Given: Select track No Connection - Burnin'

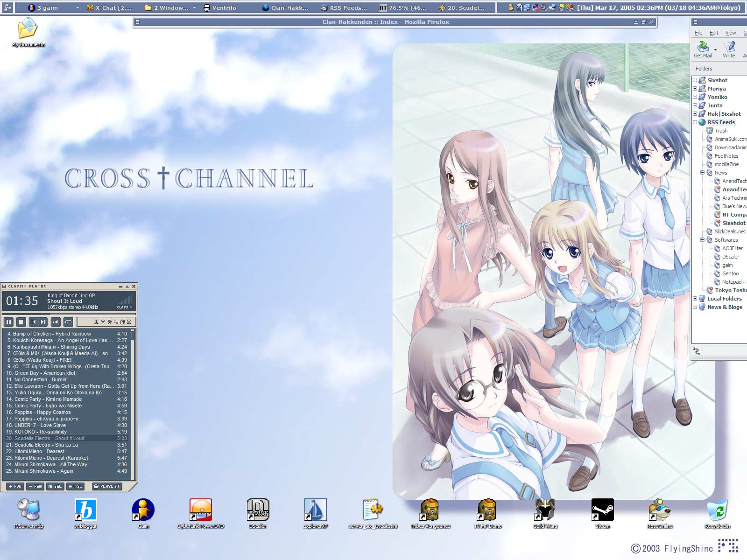Looking at the screenshot, I should (x=66, y=379).
